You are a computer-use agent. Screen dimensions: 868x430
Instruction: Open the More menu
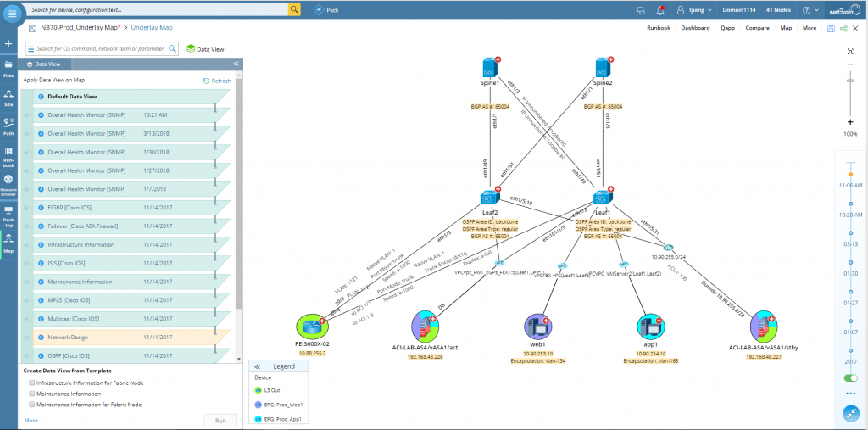click(x=810, y=28)
